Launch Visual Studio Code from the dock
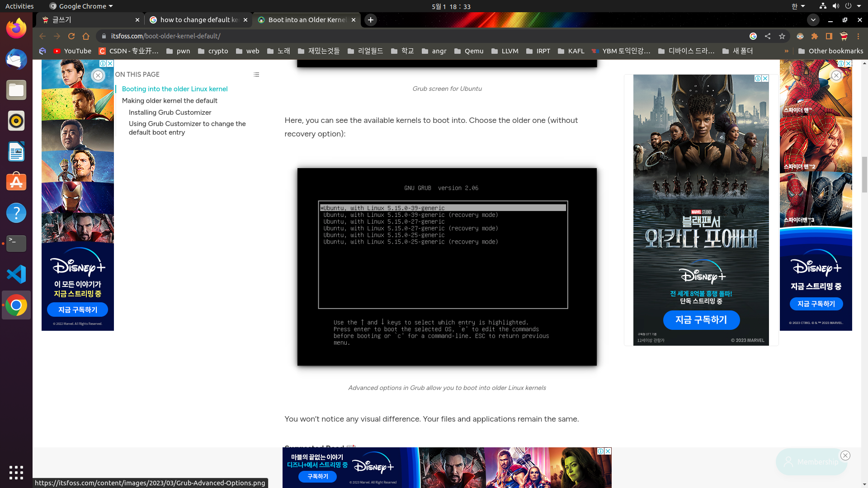Screen dimensions: 868x488 (16, 274)
